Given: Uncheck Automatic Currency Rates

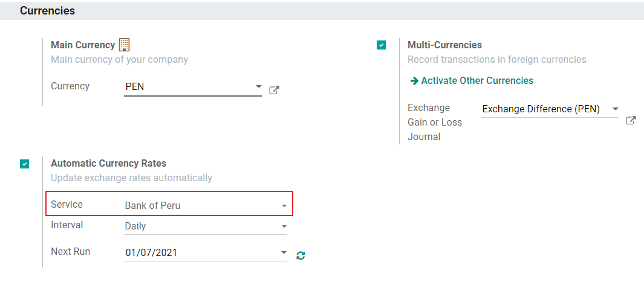Looking at the screenshot, I should 24,164.
